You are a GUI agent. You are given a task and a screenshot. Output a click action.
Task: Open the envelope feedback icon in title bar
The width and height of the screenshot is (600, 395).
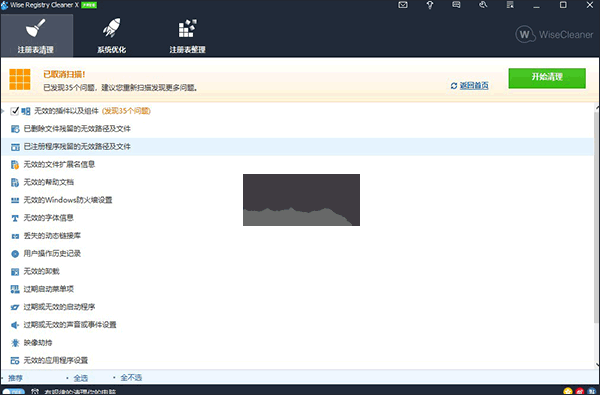click(403, 5)
